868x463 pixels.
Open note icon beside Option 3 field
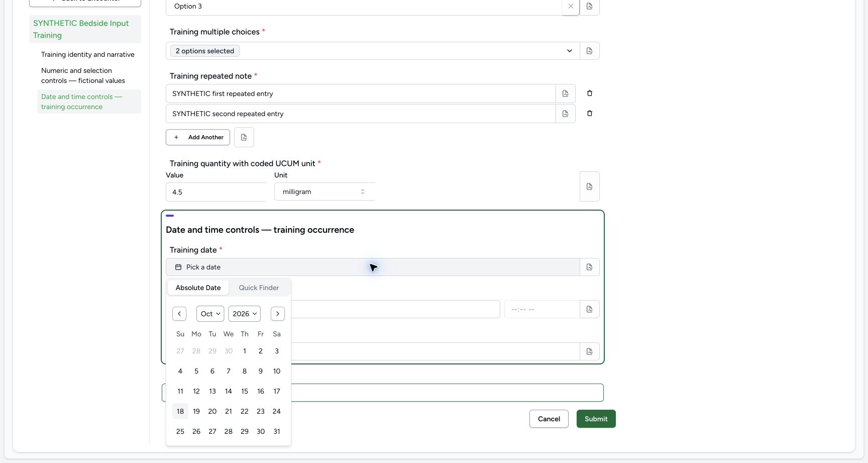tap(590, 7)
